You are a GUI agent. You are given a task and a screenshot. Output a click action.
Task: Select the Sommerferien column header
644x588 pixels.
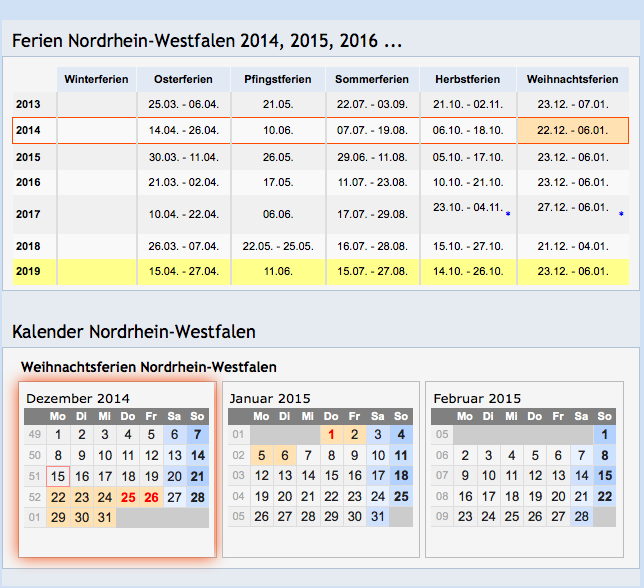[372, 79]
